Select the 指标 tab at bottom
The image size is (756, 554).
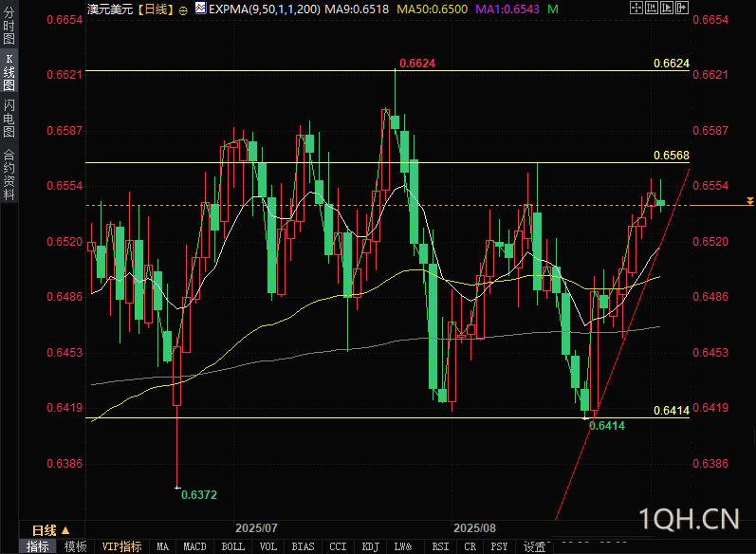pyautogui.click(x=38, y=546)
